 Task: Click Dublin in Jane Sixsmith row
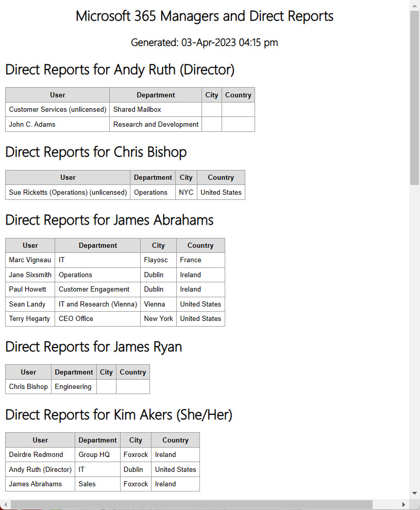point(158,275)
